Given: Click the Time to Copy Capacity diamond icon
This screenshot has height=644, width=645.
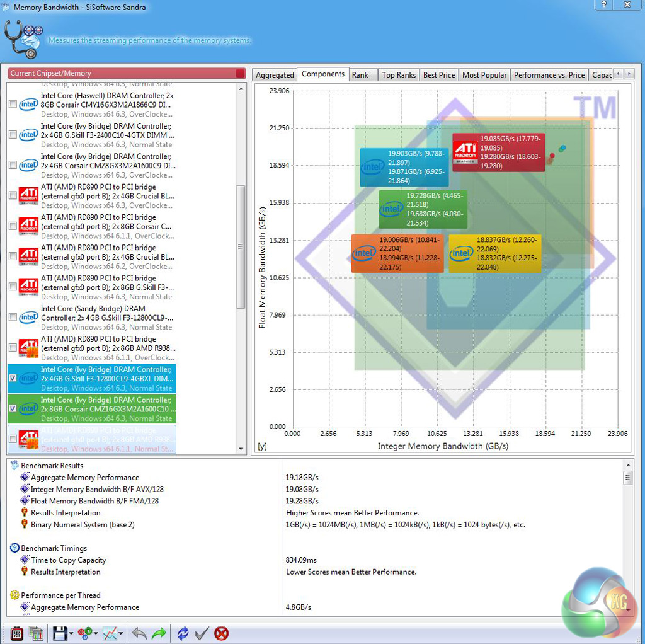Looking at the screenshot, I should 25,560.
